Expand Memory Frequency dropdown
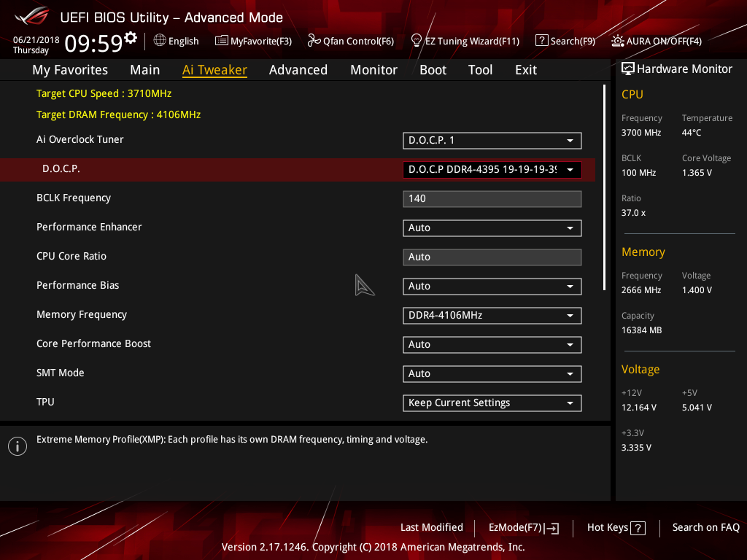Screen dimensions: 747x560 tap(492, 315)
